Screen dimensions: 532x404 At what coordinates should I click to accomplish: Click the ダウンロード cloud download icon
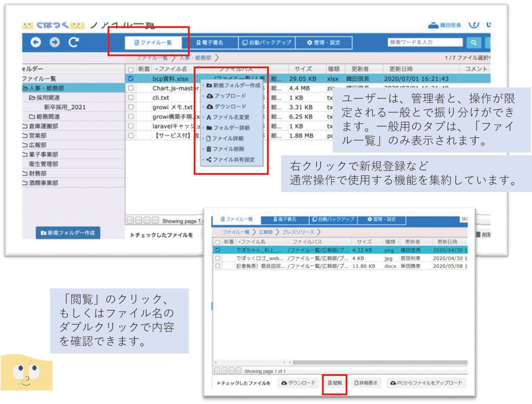(210, 107)
